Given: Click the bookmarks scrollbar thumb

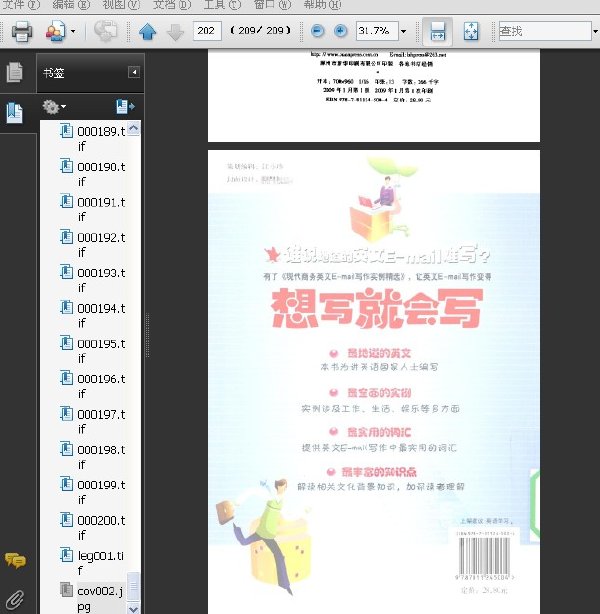Looking at the screenshot, I should coord(134,586).
